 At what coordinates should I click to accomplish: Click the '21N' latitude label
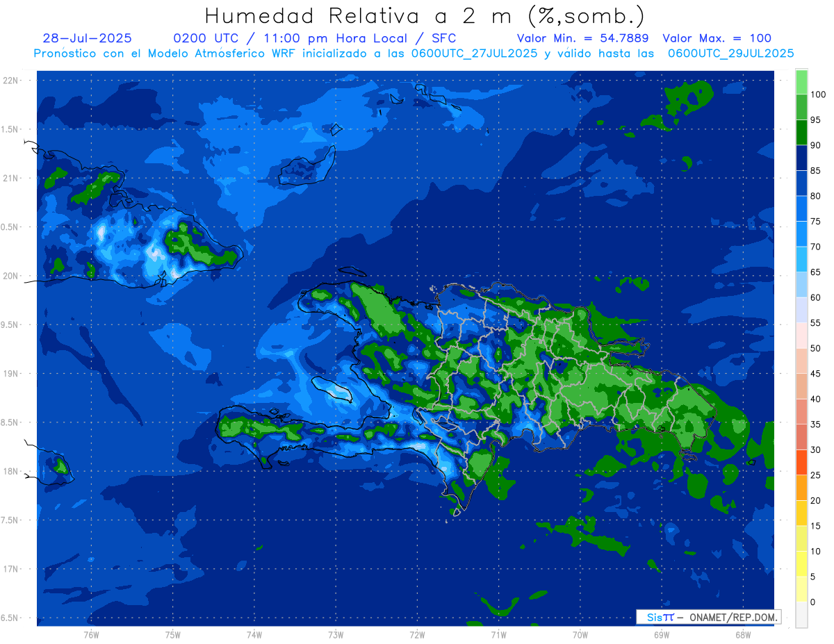click(11, 178)
